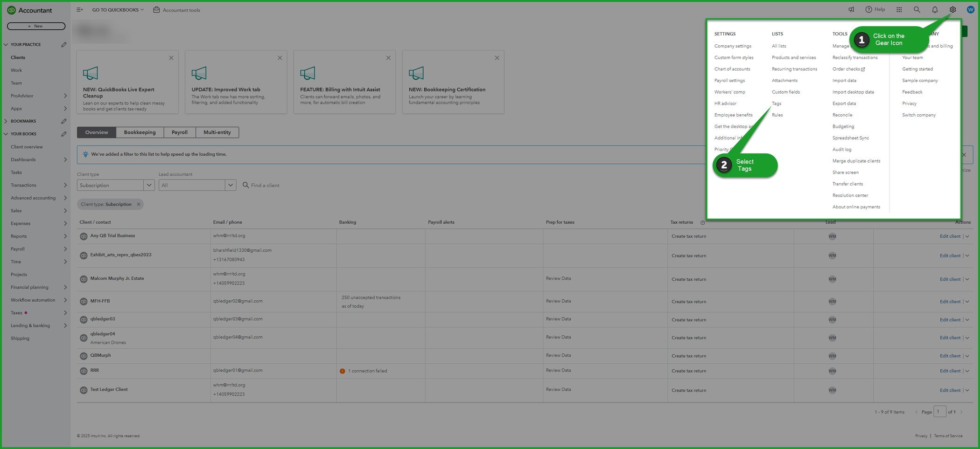Open Clients in the sidebar

tap(18, 57)
